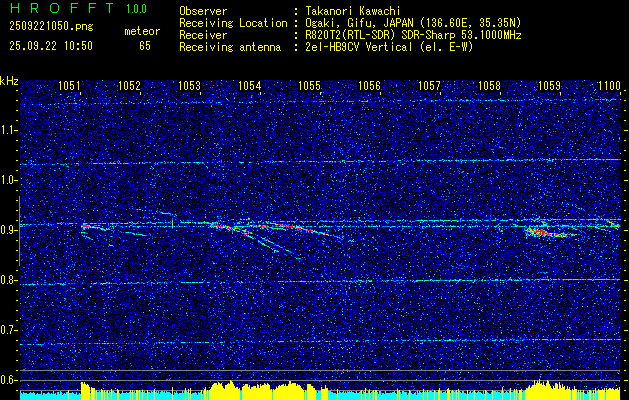
Task: Click the 1054 time axis marker
Action: (250, 85)
